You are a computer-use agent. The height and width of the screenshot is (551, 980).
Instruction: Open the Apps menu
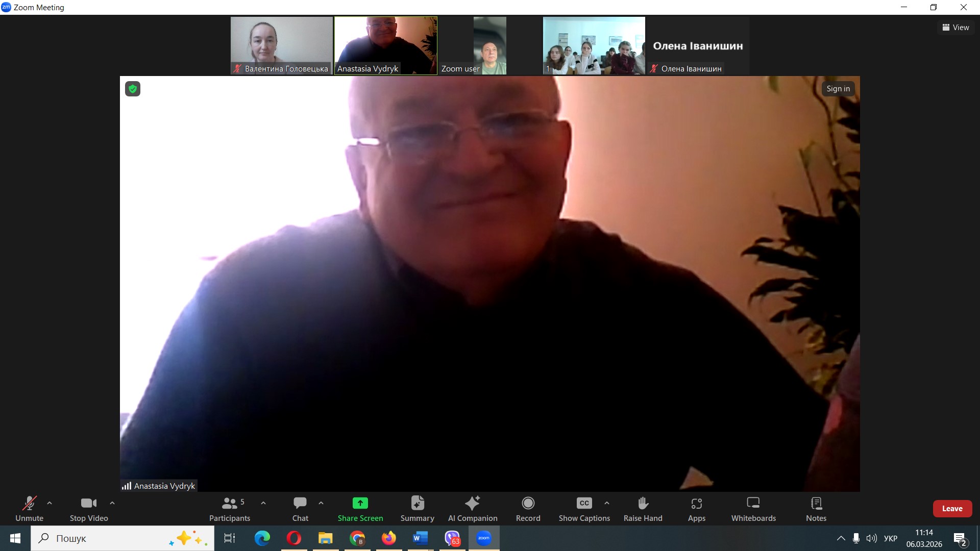[696, 509]
